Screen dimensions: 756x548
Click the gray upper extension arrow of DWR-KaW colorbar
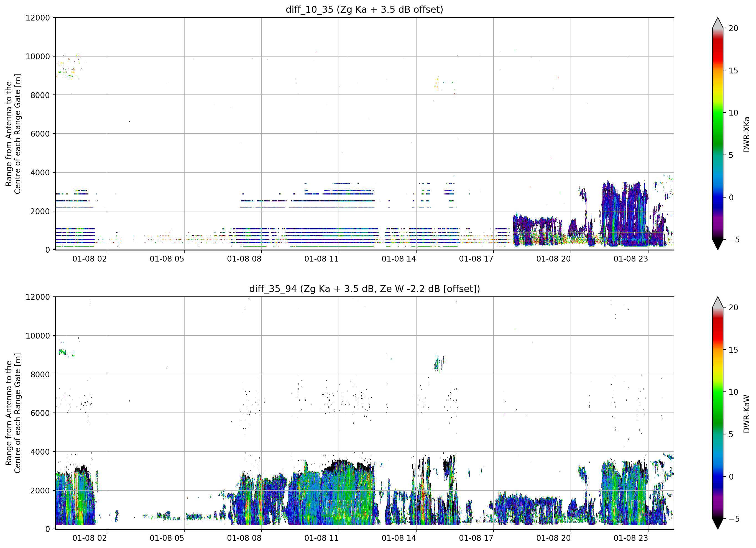[718, 303]
